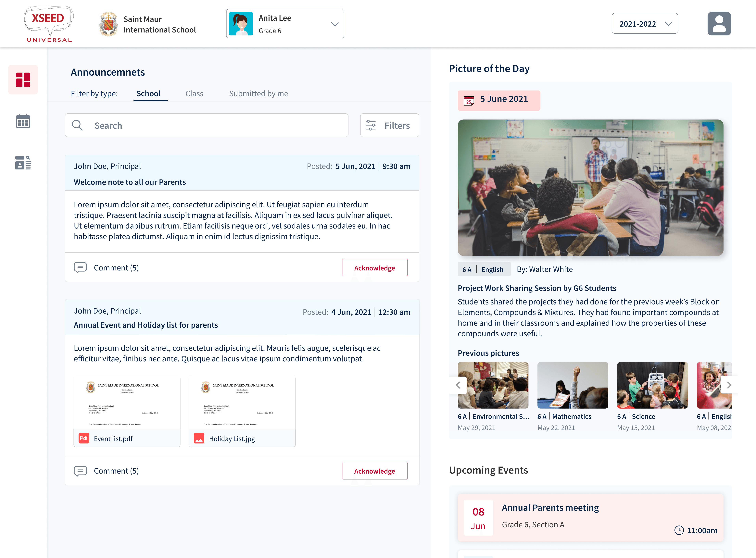This screenshot has height=558, width=756.
Task: Expand the Anita Lee student dropdown
Action: coord(334,24)
